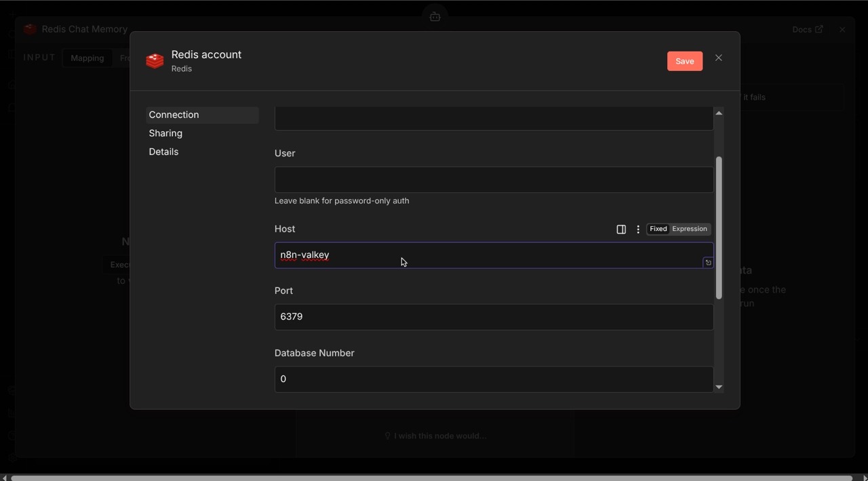Click the Port field showing 6379

494,317
